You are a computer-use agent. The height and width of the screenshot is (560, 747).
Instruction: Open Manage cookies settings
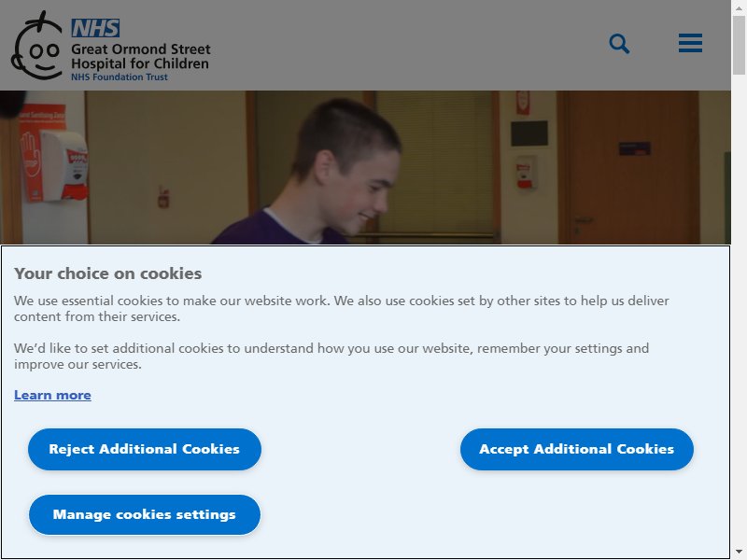(x=145, y=515)
